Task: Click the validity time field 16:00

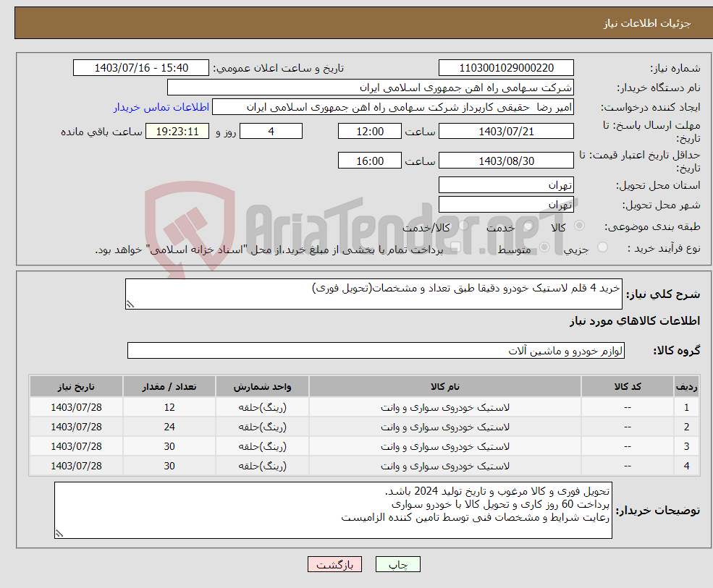Action: pos(370,161)
